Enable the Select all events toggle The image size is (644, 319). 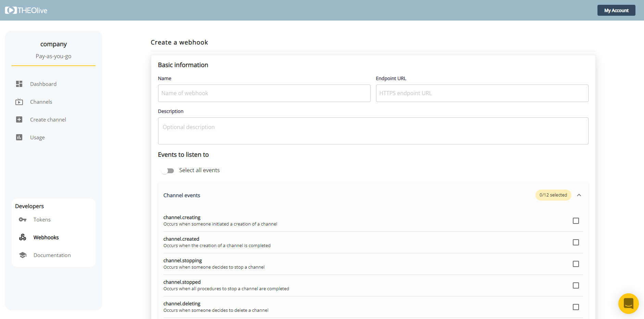coord(168,170)
